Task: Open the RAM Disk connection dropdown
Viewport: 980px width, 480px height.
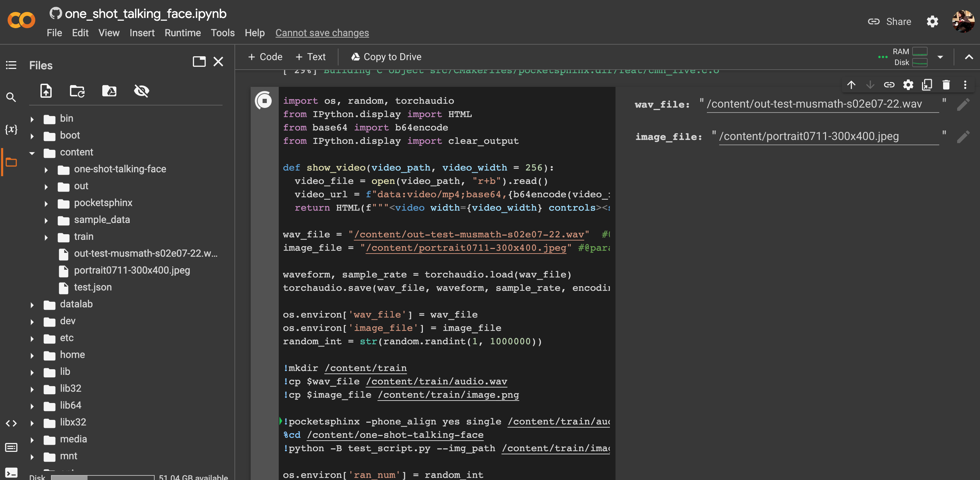Action: (940, 57)
